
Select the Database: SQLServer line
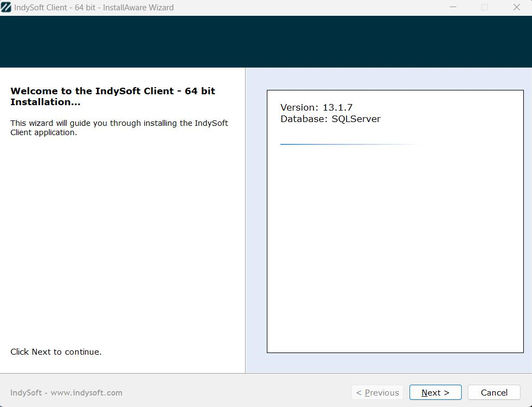point(330,119)
